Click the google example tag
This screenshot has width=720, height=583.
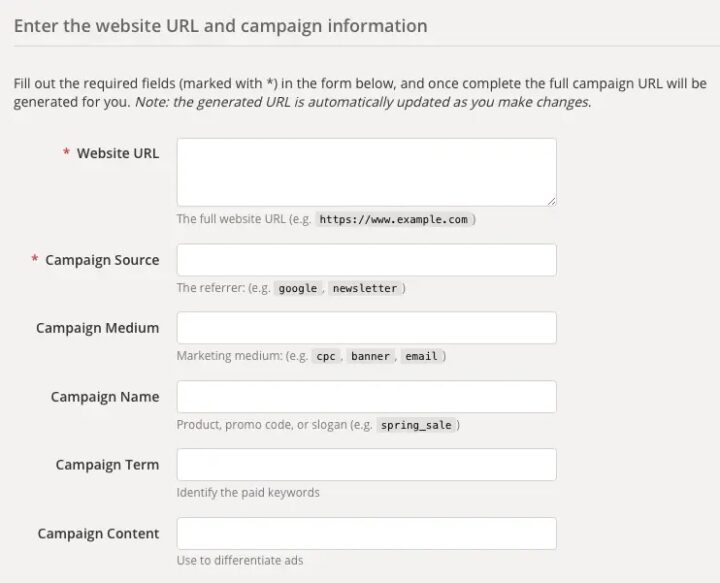(x=297, y=288)
